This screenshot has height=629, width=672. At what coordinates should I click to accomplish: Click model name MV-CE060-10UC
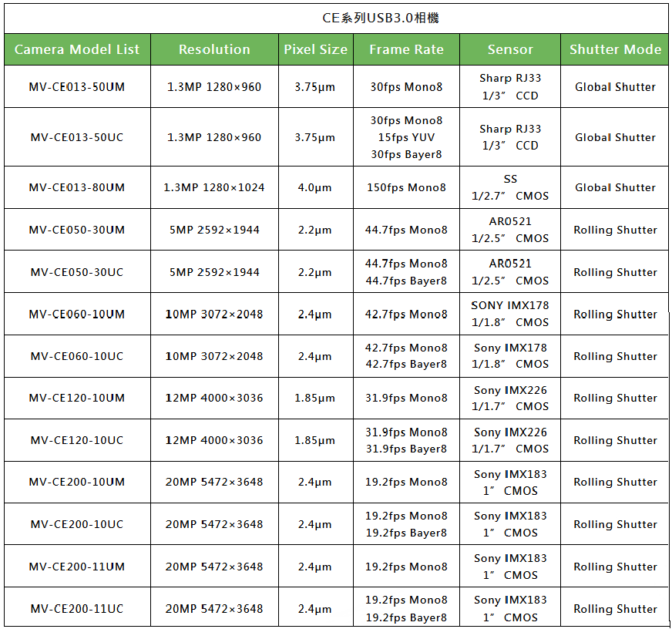[77, 356]
